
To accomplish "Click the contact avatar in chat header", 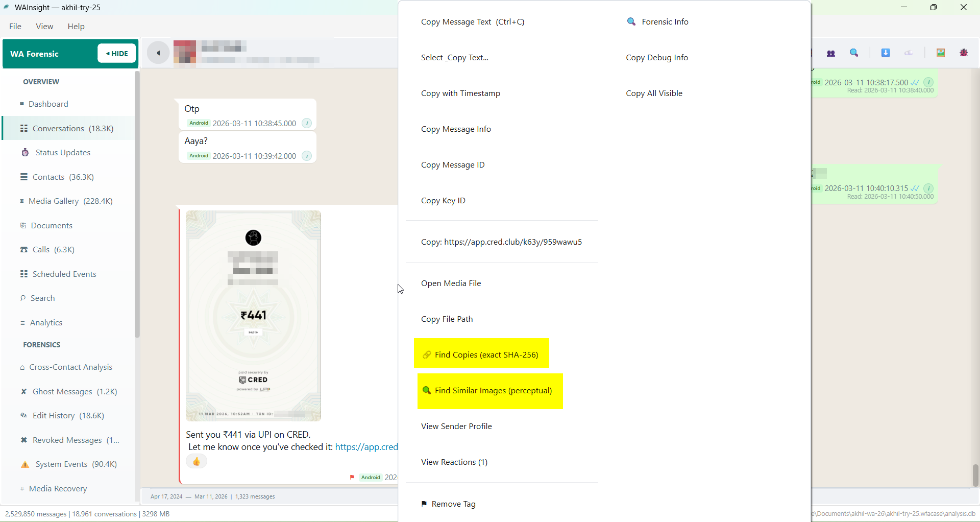I will point(185,53).
